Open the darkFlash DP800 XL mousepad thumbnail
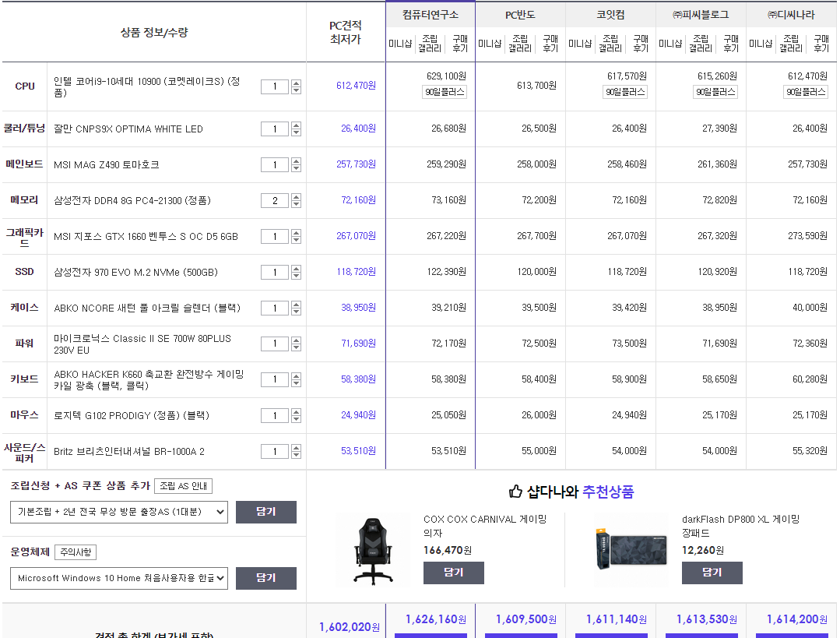 [632, 548]
